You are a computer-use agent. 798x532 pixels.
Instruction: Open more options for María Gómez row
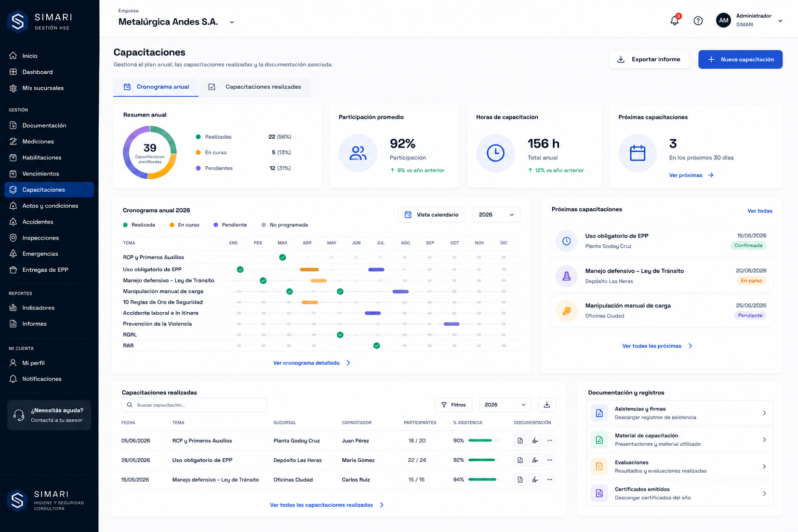coord(550,460)
